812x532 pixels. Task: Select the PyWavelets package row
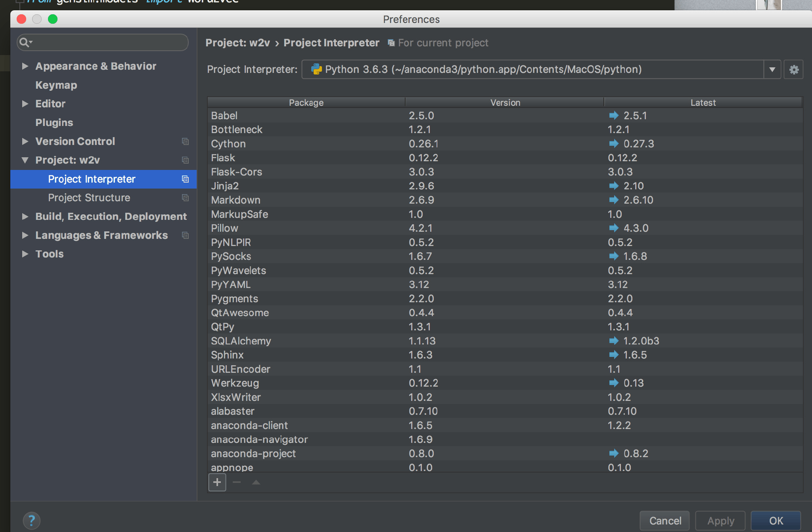505,270
